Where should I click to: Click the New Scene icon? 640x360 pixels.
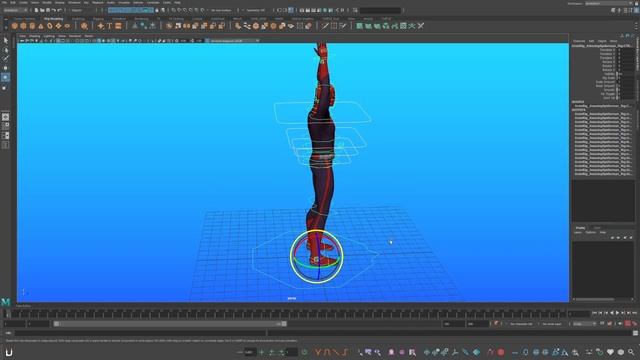(x=36, y=10)
